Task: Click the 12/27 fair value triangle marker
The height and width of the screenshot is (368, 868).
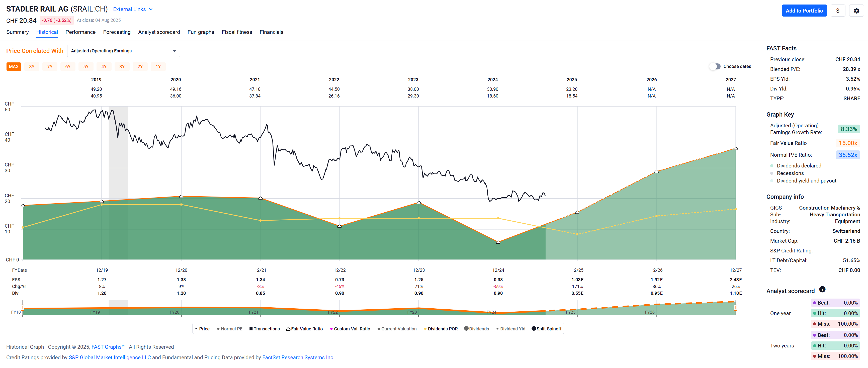Action: pos(736,149)
